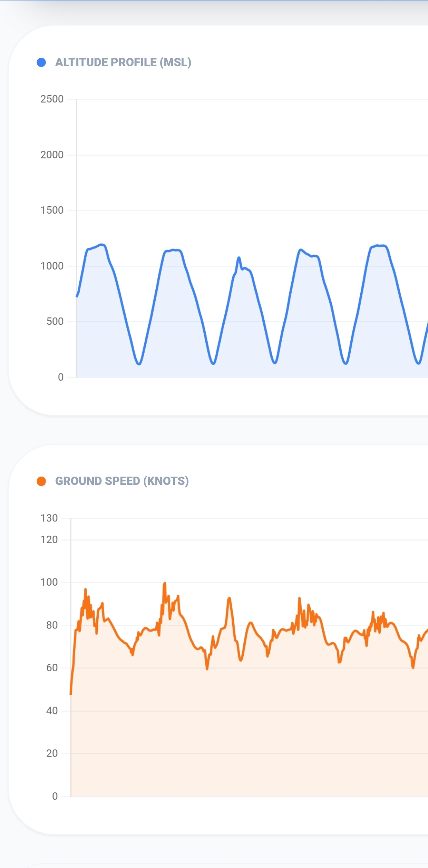Click the 2500 altitude axis label
The image size is (428, 868).
[52, 99]
